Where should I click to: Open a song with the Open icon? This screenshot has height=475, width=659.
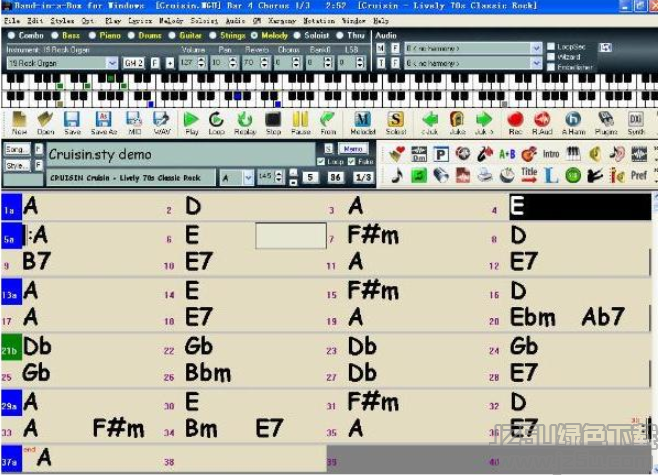[x=45, y=123]
